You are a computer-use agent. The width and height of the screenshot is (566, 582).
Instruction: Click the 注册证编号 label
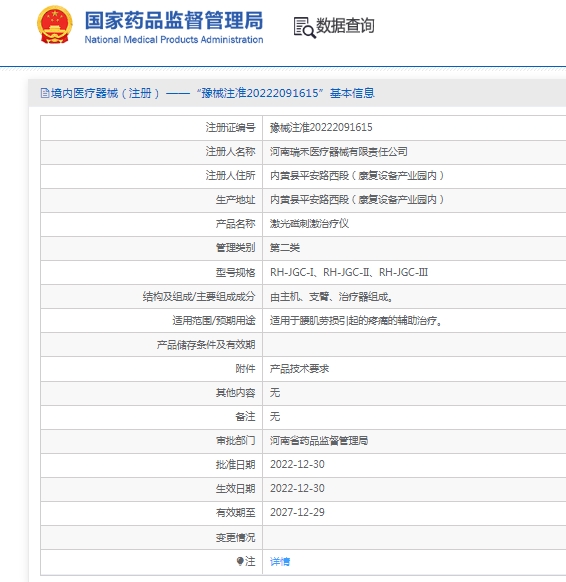[x=230, y=127]
